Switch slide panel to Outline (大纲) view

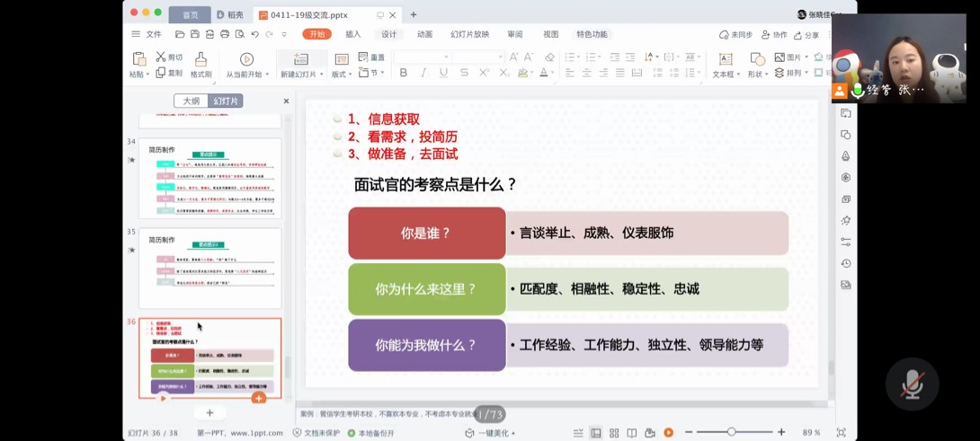coord(192,101)
